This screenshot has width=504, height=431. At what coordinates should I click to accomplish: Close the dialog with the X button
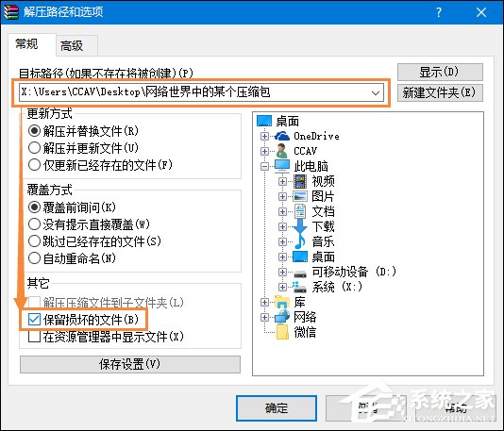pos(480,12)
